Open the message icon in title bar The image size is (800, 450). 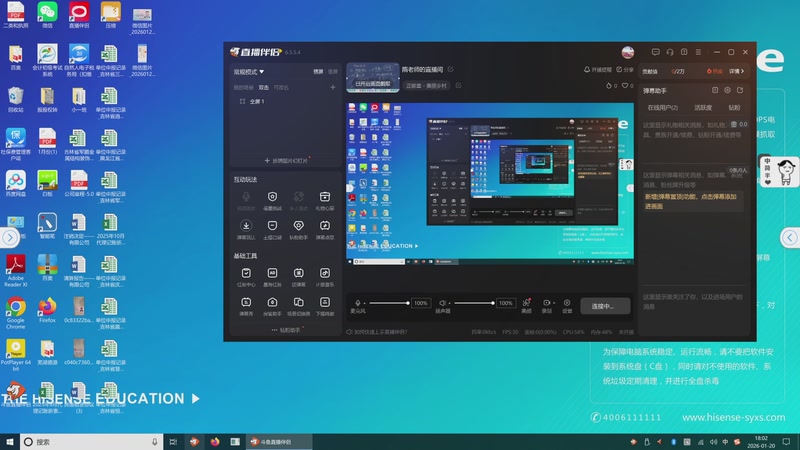(656, 52)
